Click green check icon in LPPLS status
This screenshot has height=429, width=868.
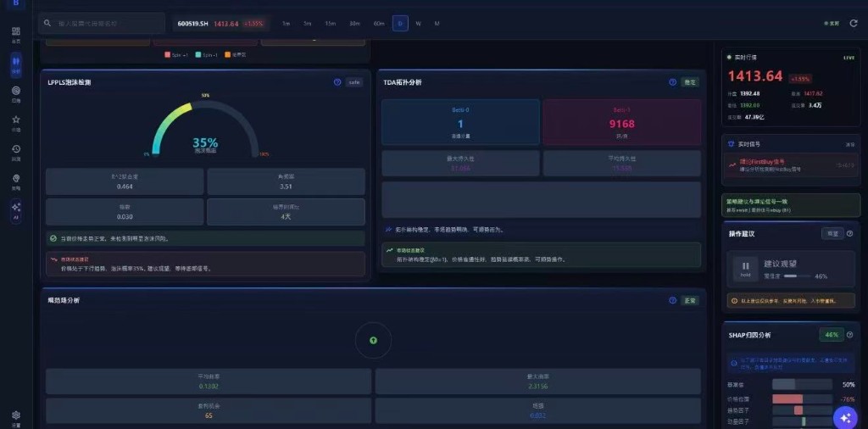[53, 238]
